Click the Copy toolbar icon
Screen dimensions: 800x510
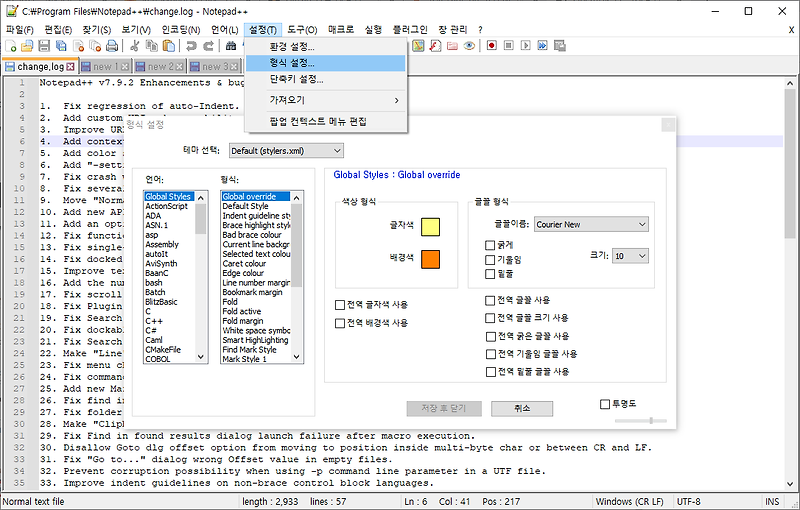152,46
